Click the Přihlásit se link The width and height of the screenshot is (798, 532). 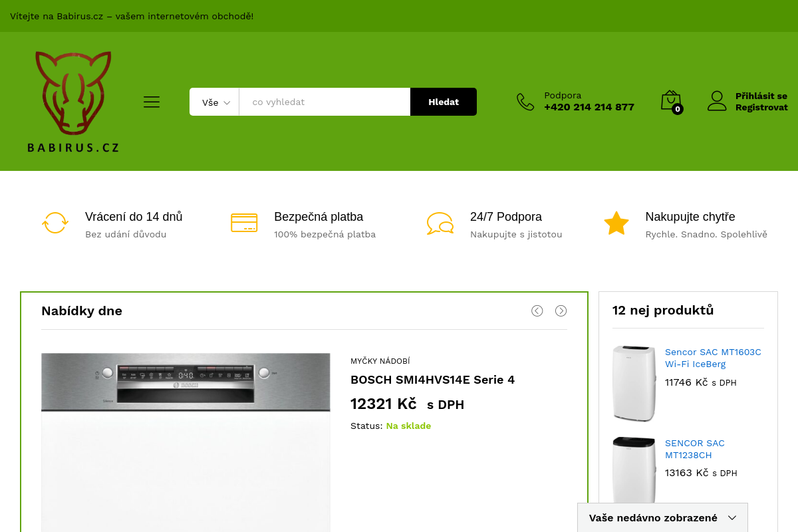pyautogui.click(x=761, y=96)
